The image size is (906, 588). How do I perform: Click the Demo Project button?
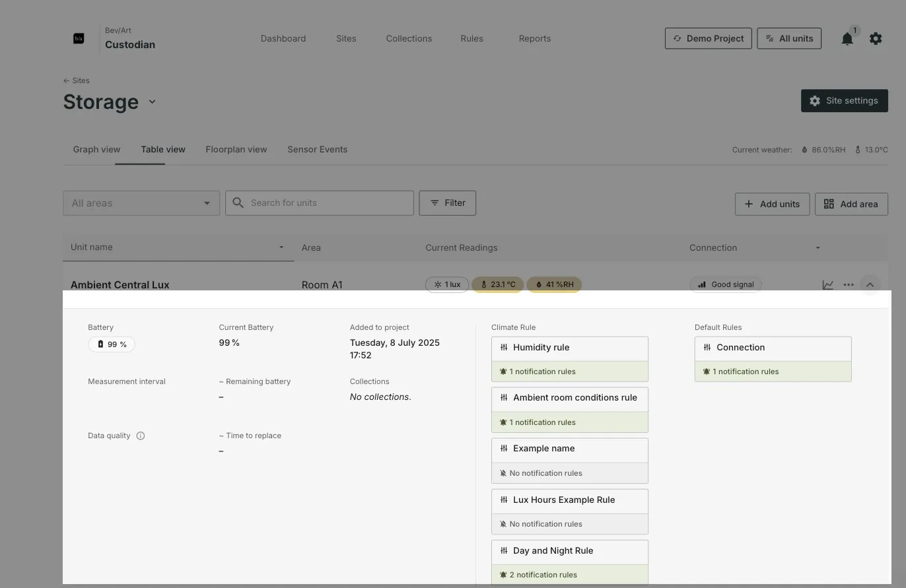pyautogui.click(x=708, y=38)
